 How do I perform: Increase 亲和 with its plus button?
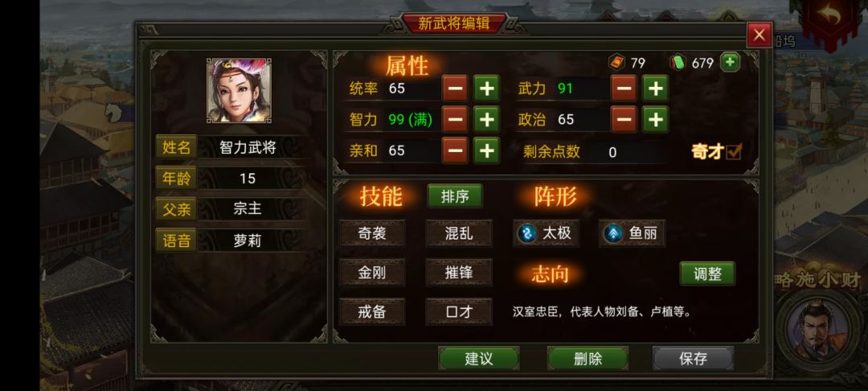click(x=486, y=150)
